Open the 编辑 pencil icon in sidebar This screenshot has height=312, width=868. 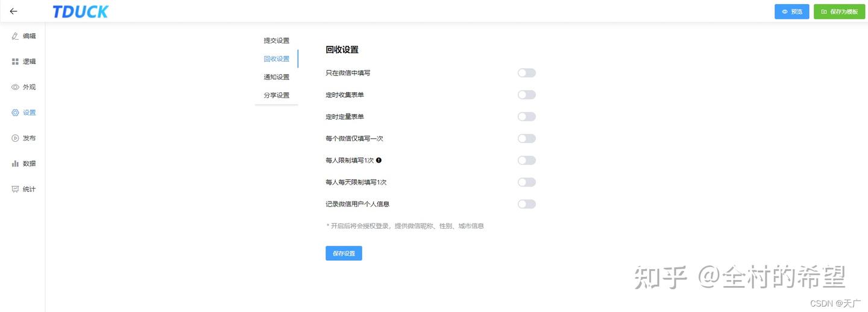pos(16,36)
